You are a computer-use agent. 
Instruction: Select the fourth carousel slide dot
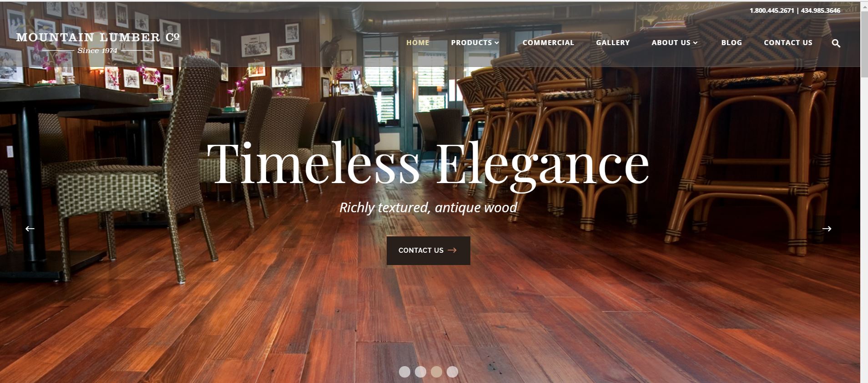tap(452, 372)
